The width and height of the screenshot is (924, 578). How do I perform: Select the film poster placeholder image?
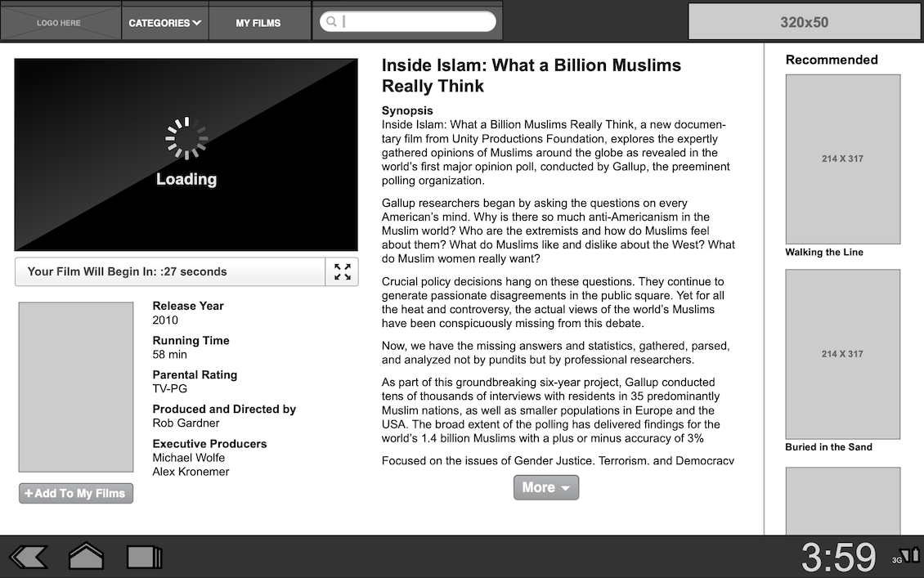[76, 387]
